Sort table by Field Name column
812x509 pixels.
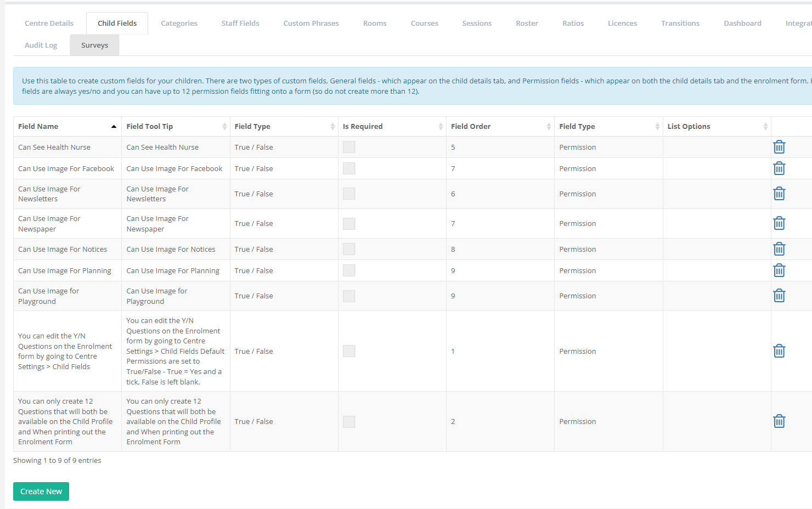[x=67, y=126]
